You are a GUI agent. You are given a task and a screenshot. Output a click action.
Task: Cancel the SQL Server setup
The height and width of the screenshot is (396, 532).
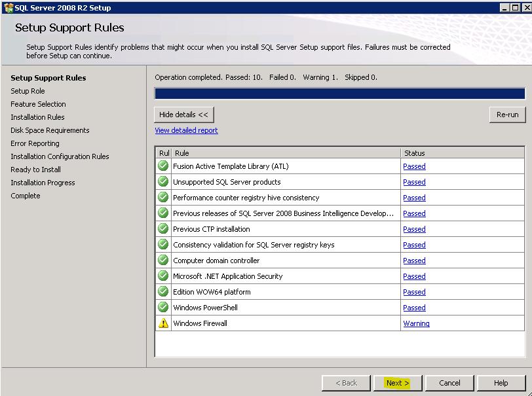[449, 383]
